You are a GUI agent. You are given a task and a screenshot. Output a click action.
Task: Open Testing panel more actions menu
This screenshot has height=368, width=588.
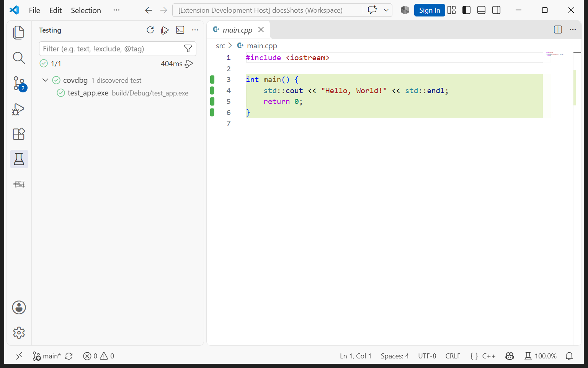(x=195, y=30)
